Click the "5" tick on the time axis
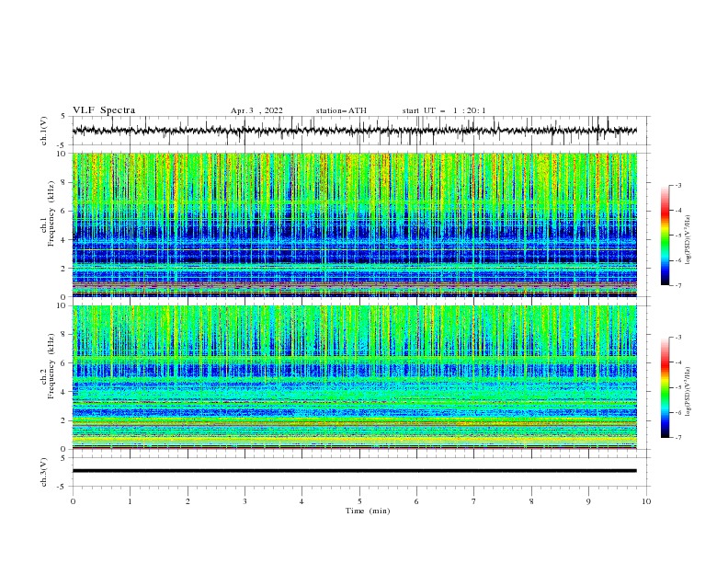This screenshot has height=563, width=728. tap(359, 501)
